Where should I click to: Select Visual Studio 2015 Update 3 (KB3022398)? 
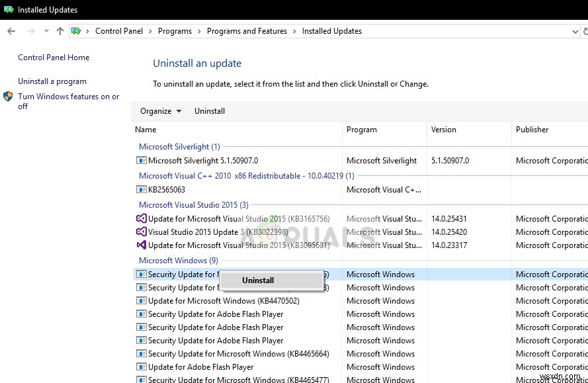[218, 232]
